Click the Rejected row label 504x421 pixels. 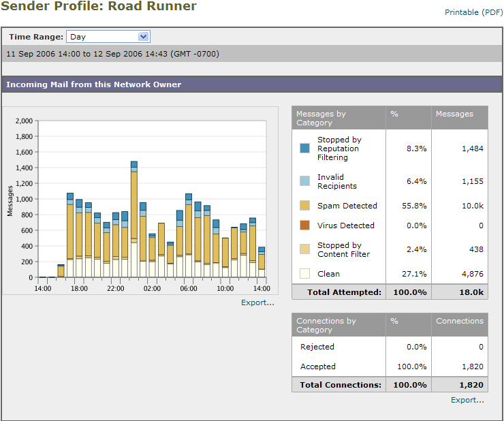pos(317,347)
